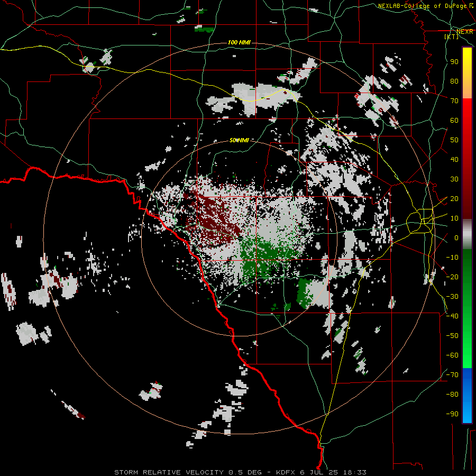Viewport: 476px width, 476px height.
Task: Click the -30 value on the velocity scale
Action: coord(452,297)
